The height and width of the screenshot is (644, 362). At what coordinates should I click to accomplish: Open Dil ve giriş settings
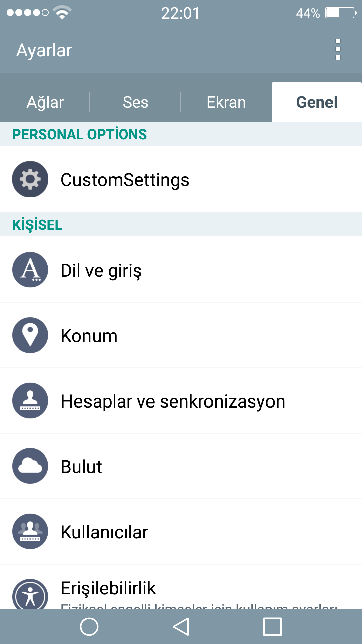click(x=181, y=270)
